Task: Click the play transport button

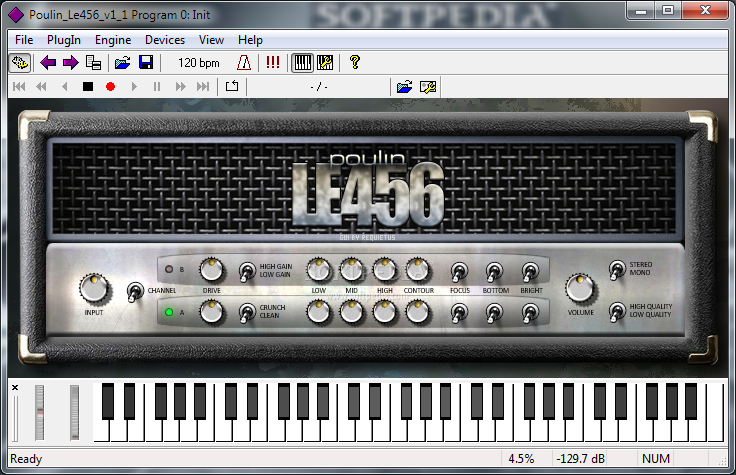Action: click(x=134, y=86)
